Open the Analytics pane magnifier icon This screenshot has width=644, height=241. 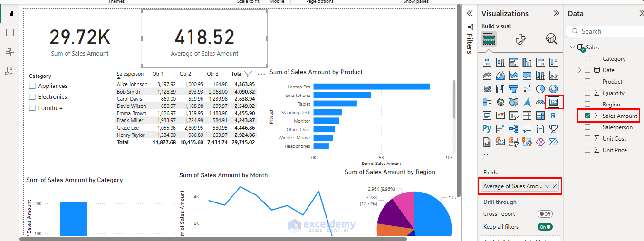(551, 39)
